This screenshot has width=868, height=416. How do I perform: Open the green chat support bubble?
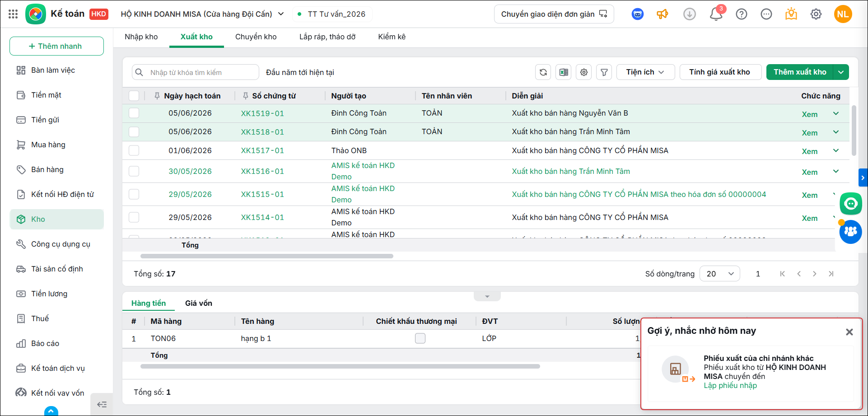pos(851,204)
